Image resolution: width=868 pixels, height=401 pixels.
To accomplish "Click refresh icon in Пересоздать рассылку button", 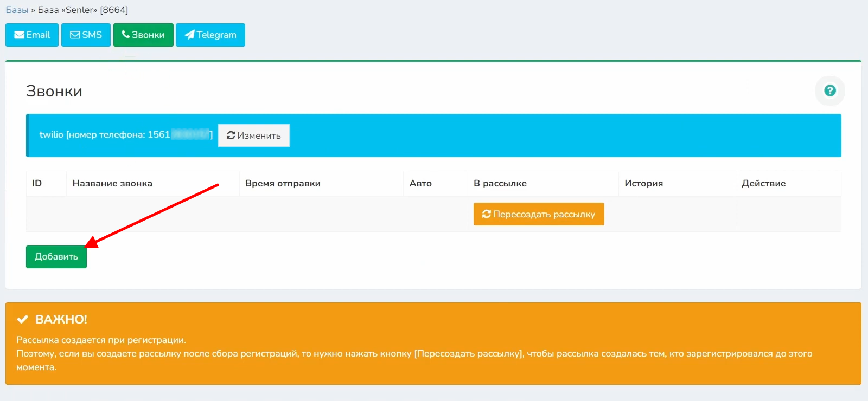I will [x=486, y=214].
